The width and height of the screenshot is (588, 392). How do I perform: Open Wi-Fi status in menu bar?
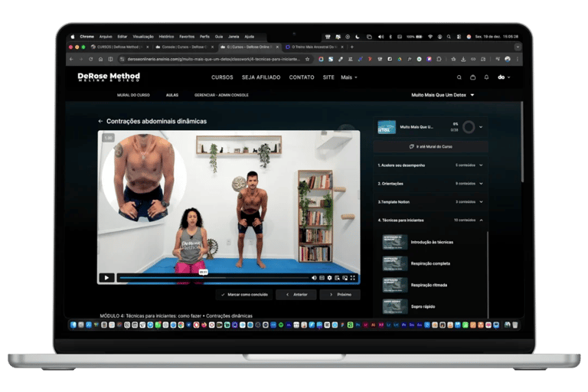pyautogui.click(x=430, y=37)
